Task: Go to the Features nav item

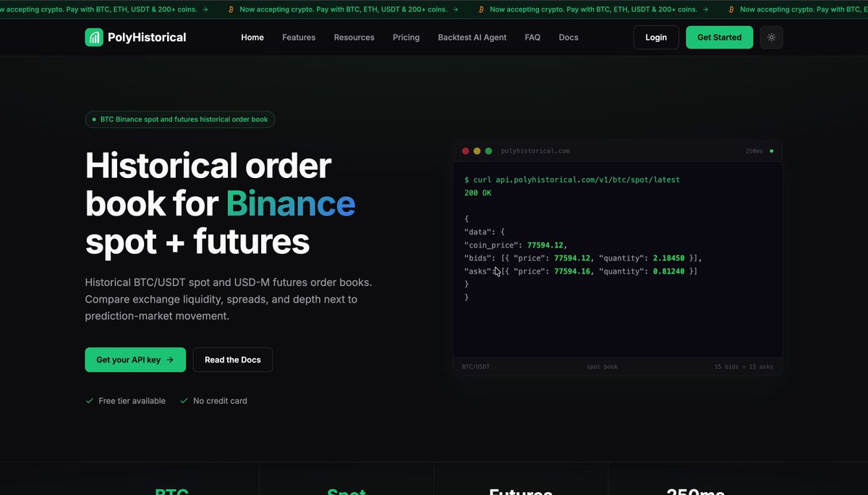Action: pyautogui.click(x=299, y=38)
